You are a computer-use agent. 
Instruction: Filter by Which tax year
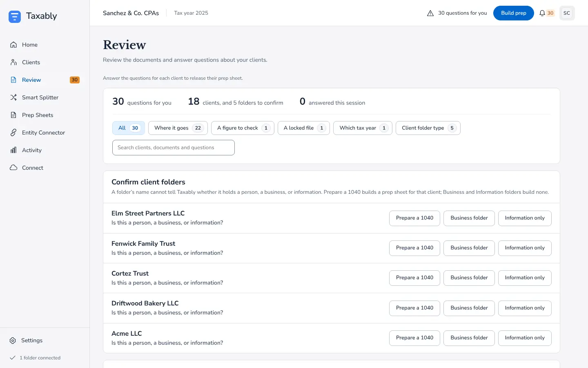tap(363, 128)
